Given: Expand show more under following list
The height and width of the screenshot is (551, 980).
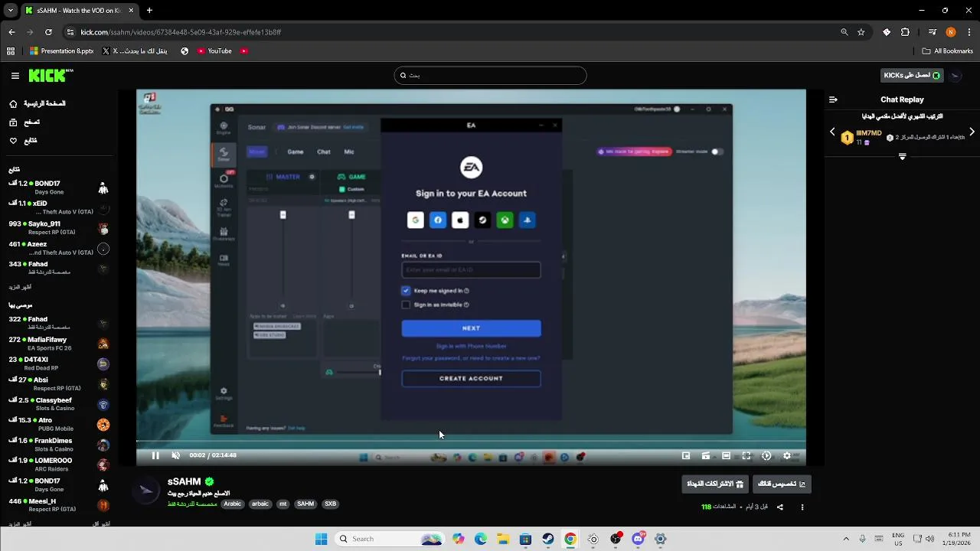Looking at the screenshot, I should [20, 287].
